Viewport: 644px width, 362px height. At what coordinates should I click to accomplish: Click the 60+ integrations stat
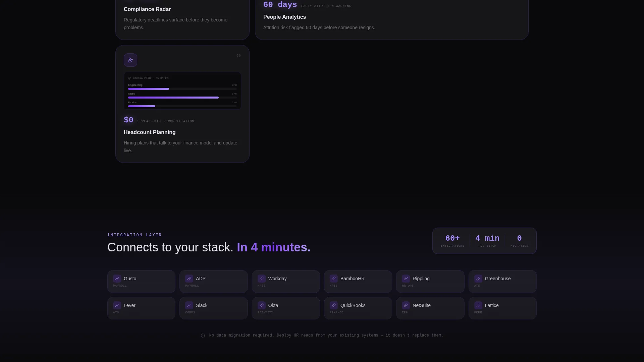(x=452, y=241)
